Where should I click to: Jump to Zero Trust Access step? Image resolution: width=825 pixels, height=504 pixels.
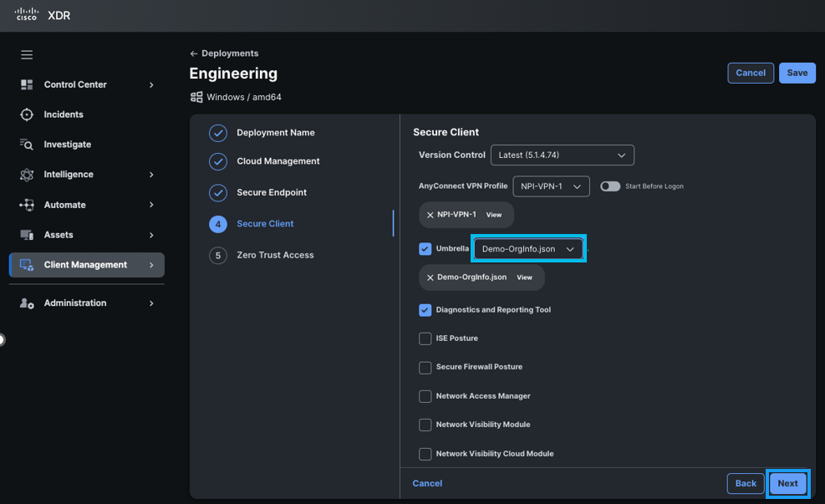coord(275,255)
